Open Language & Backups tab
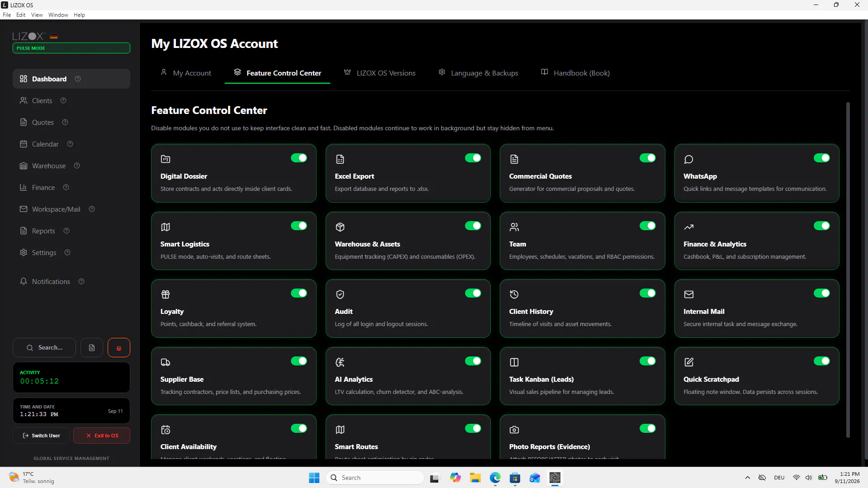The image size is (868, 488). point(479,73)
